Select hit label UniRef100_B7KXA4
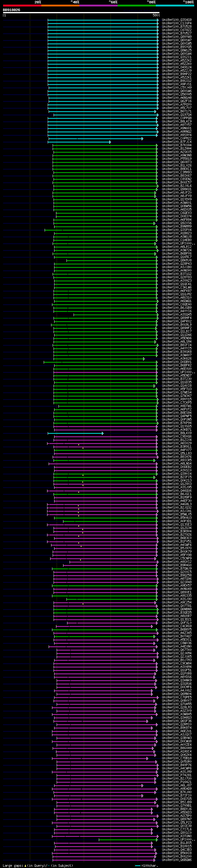 tap(177, 145)
